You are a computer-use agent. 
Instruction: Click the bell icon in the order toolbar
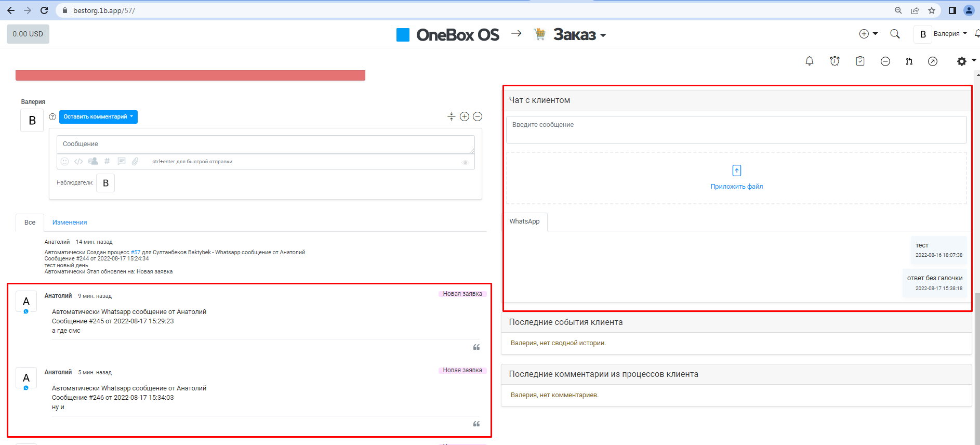pos(809,61)
